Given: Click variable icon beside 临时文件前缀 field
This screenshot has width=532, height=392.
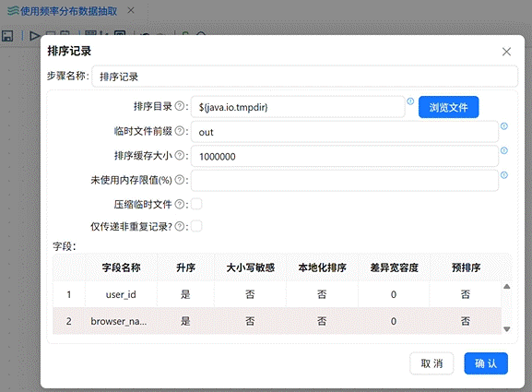Looking at the screenshot, I should click(x=503, y=126).
